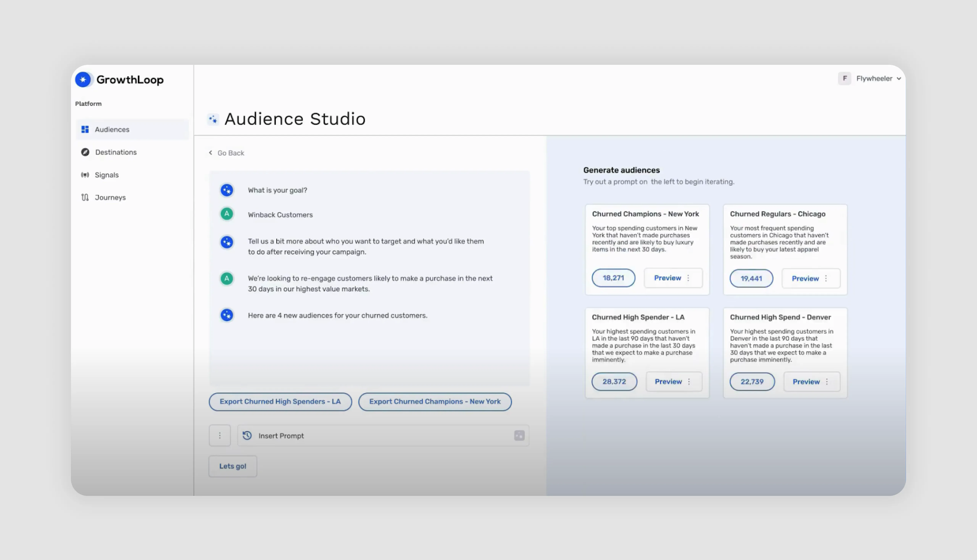The image size is (977, 560).
Task: Go back using the Go Back link
Action: coord(226,153)
